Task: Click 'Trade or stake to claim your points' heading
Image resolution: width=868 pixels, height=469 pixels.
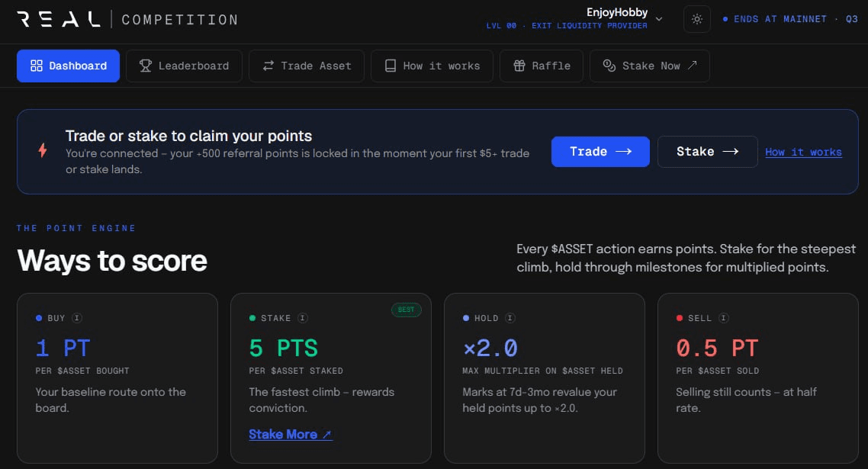Action: pos(188,136)
